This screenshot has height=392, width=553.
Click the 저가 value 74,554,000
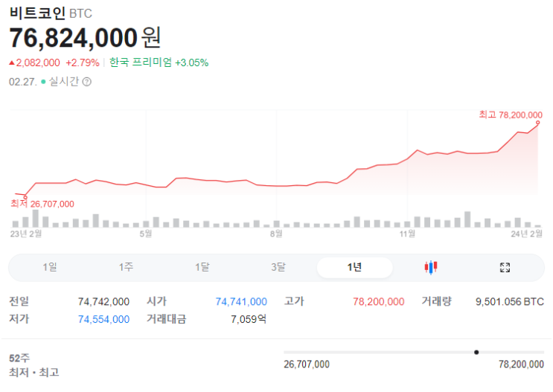(x=103, y=319)
